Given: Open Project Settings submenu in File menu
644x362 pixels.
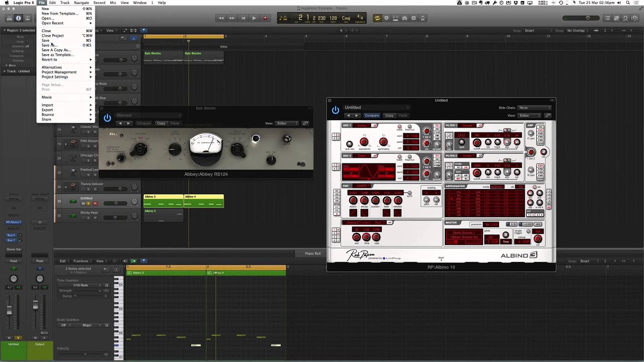Looking at the screenshot, I should [x=65, y=77].
